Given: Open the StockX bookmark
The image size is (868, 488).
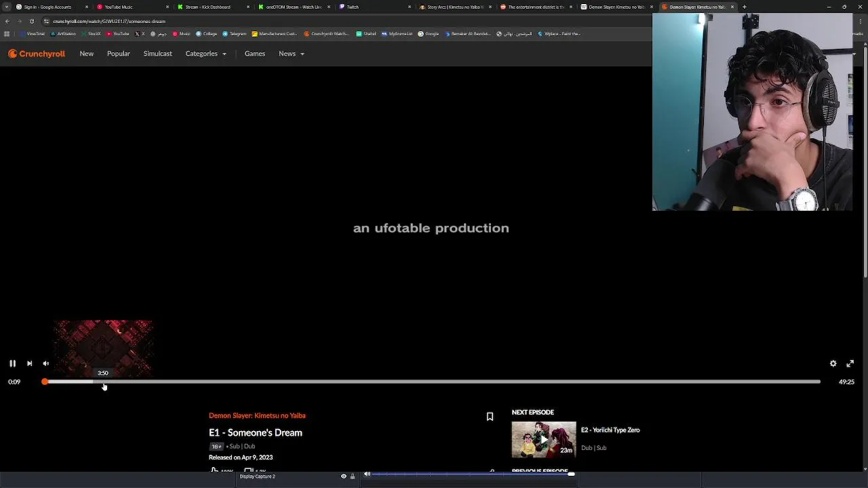Looking at the screenshot, I should pyautogui.click(x=92, y=34).
